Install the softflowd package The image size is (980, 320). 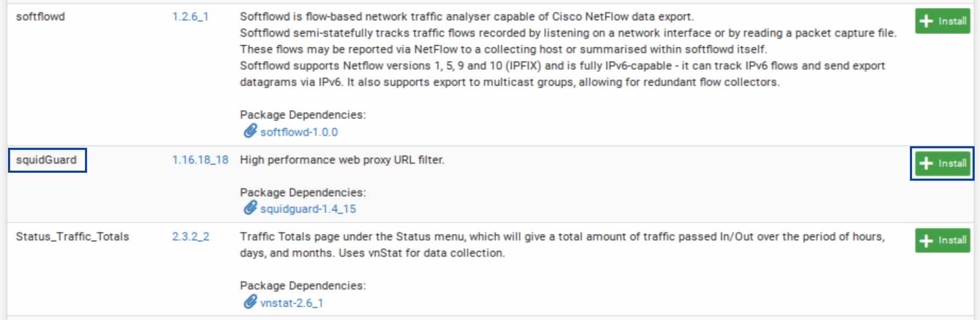point(942,21)
